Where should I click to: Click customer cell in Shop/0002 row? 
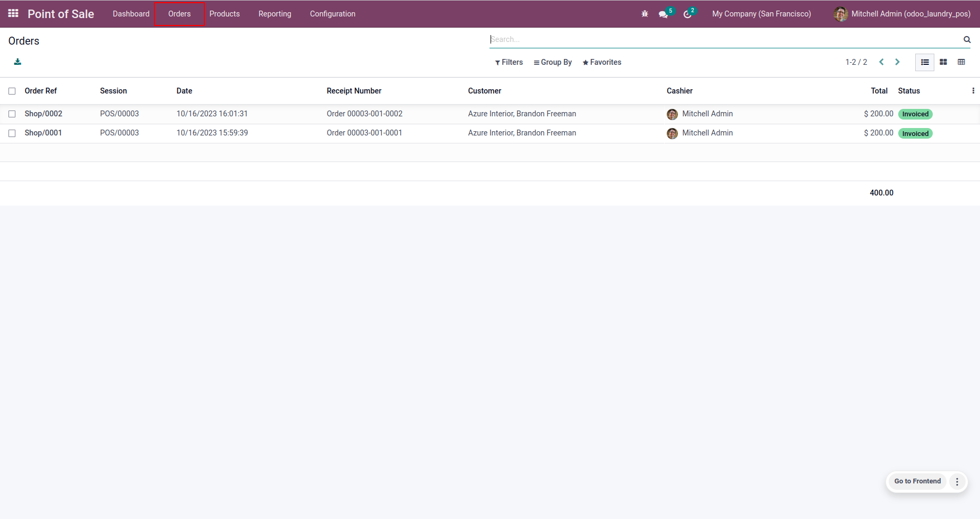tap(522, 114)
